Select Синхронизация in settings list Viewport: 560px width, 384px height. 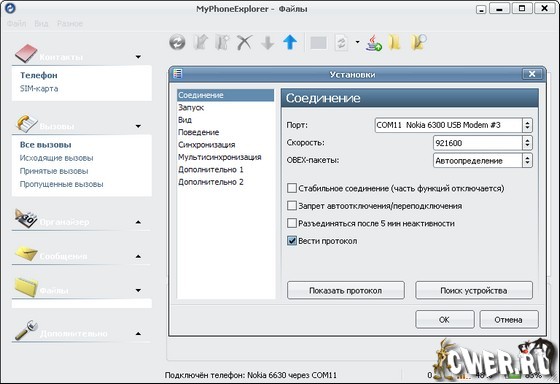pyautogui.click(x=207, y=145)
